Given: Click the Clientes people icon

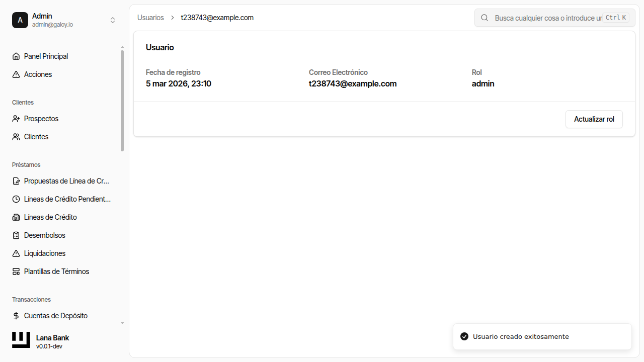Looking at the screenshot, I should coord(16,137).
